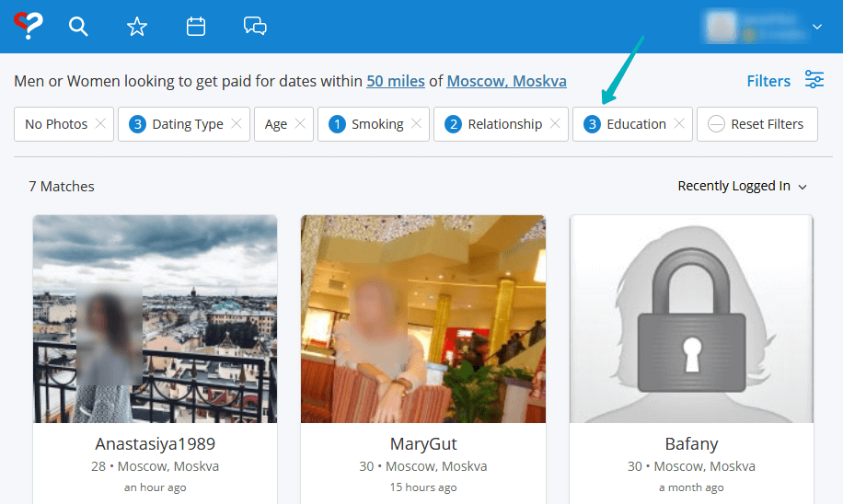
Task: Change location Moscow, Moskva link
Action: pyautogui.click(x=506, y=81)
